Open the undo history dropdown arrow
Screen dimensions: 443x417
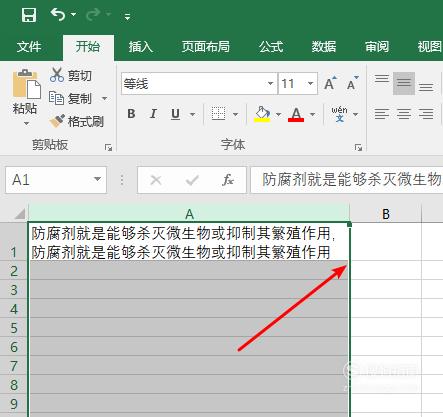tap(74, 15)
